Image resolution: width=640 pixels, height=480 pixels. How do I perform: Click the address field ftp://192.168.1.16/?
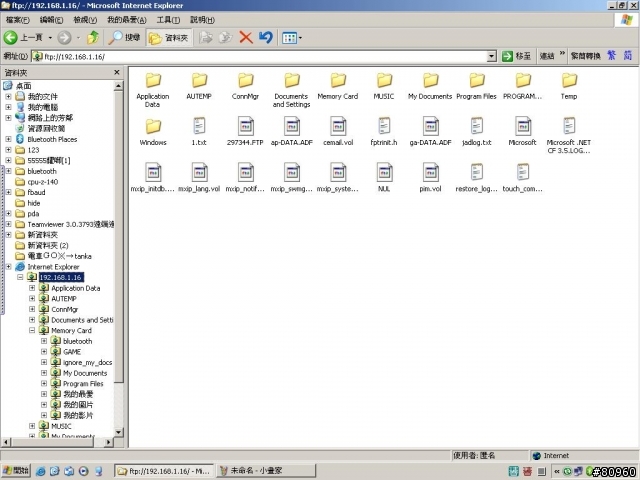point(259,56)
